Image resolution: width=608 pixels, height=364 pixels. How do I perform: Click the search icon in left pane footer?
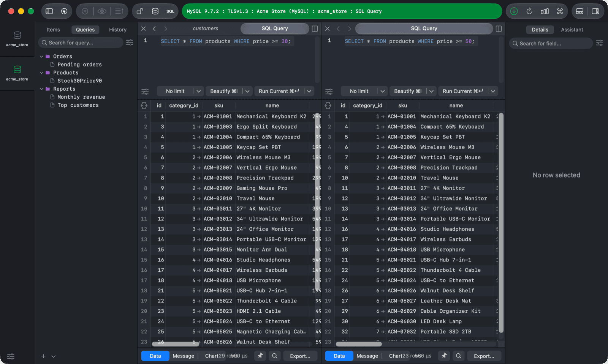tap(274, 356)
